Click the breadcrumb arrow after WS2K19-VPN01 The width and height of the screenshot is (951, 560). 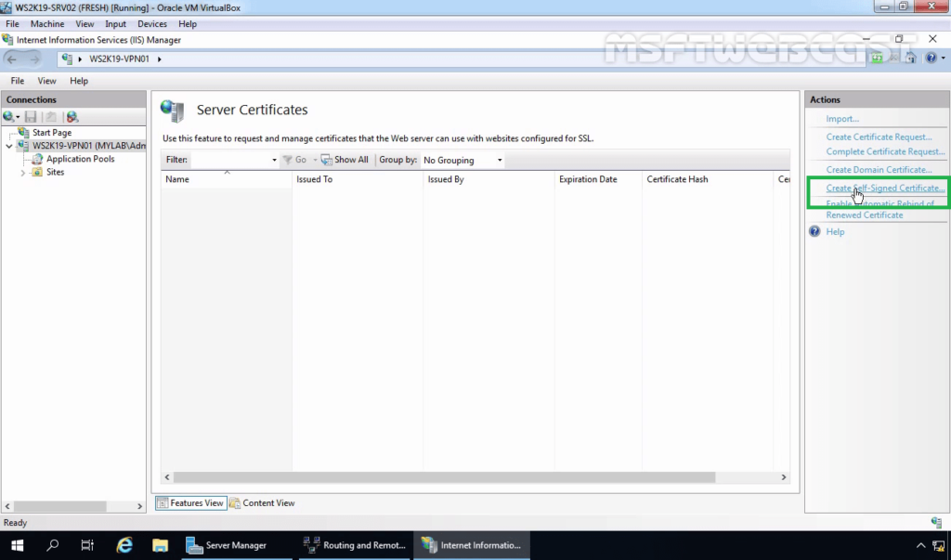[x=160, y=59]
